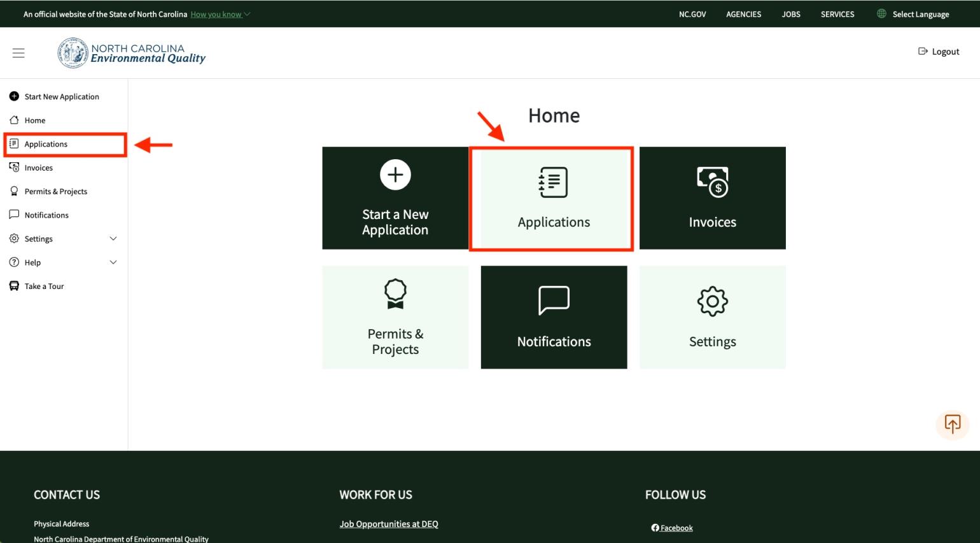Select the Take a Tour bus icon

click(x=14, y=286)
